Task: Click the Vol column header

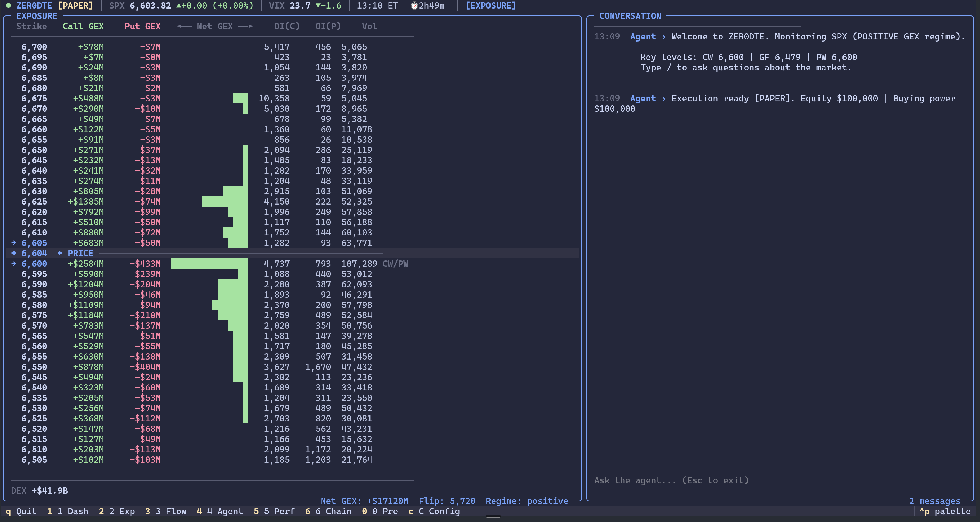Action: (369, 26)
